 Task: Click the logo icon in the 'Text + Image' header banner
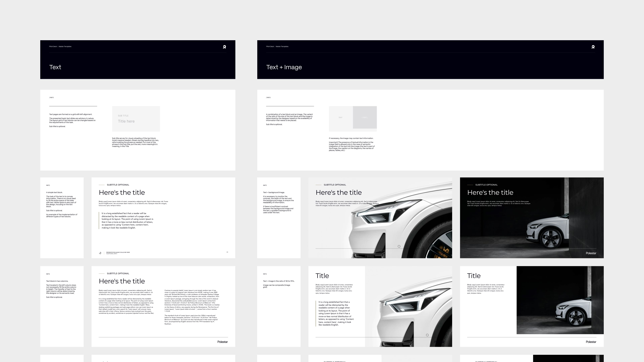click(593, 47)
